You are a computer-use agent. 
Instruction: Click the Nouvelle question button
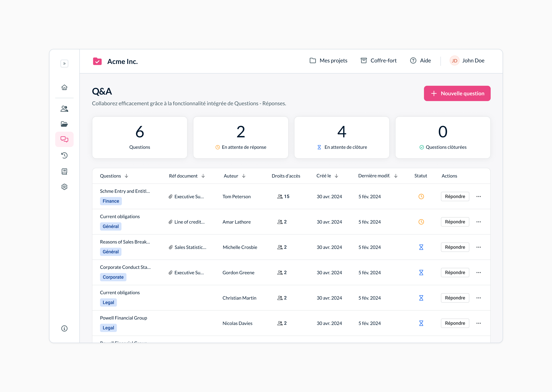coord(457,93)
